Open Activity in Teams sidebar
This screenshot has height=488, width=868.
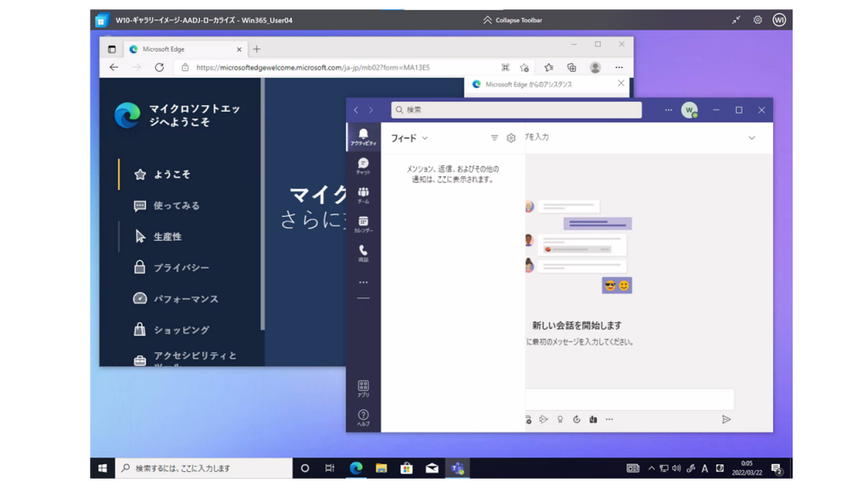coord(363,136)
